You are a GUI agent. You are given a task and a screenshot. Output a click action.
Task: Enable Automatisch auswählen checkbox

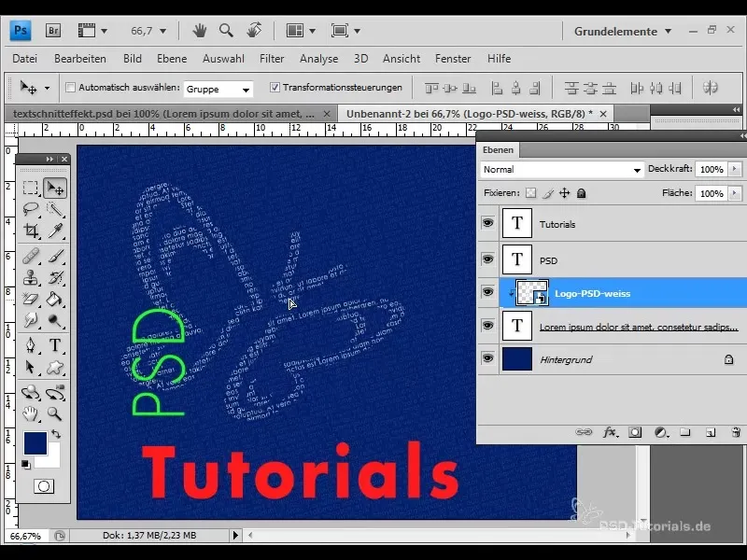(71, 88)
